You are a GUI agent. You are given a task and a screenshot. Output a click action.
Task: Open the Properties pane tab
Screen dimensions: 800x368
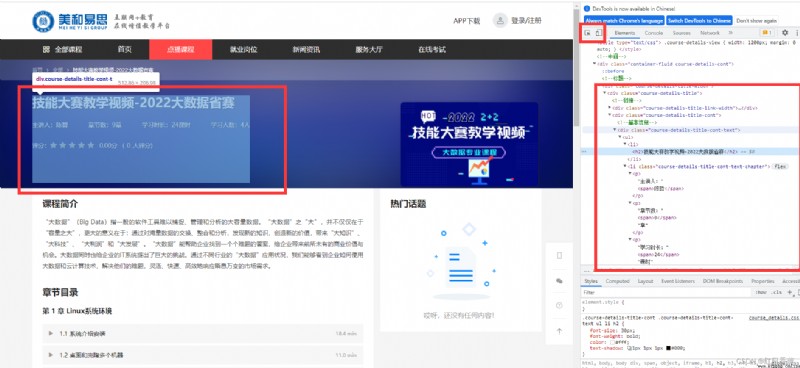pos(763,281)
